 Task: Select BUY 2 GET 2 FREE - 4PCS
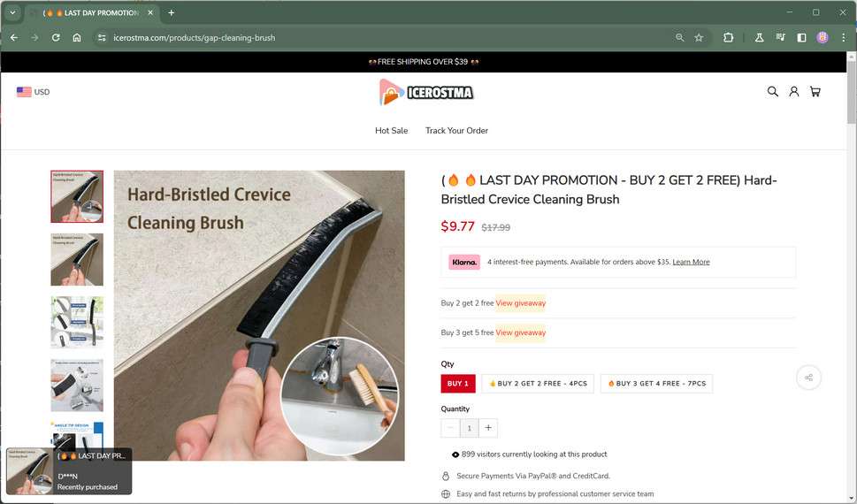538,383
